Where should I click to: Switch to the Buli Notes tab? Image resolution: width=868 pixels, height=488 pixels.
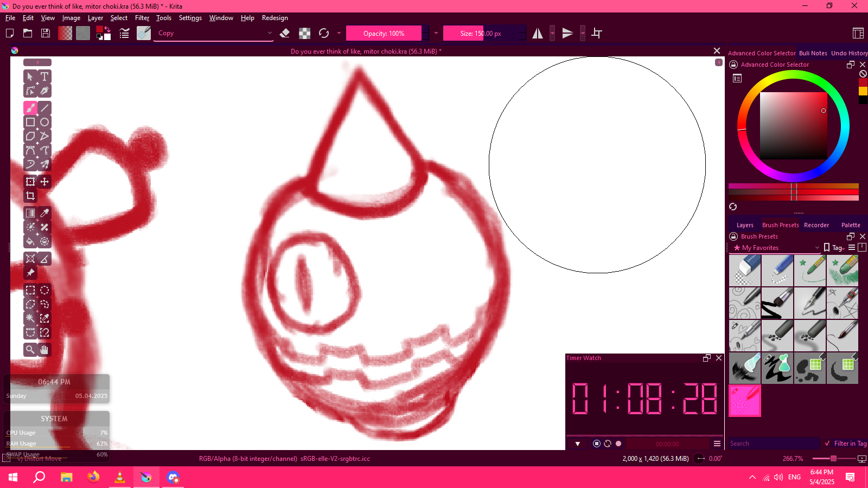(x=813, y=53)
